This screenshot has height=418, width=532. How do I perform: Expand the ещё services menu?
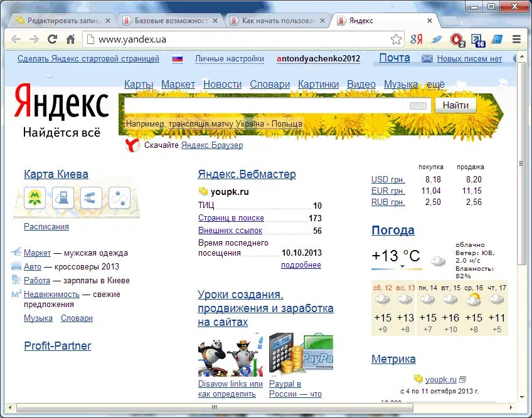[x=435, y=84]
